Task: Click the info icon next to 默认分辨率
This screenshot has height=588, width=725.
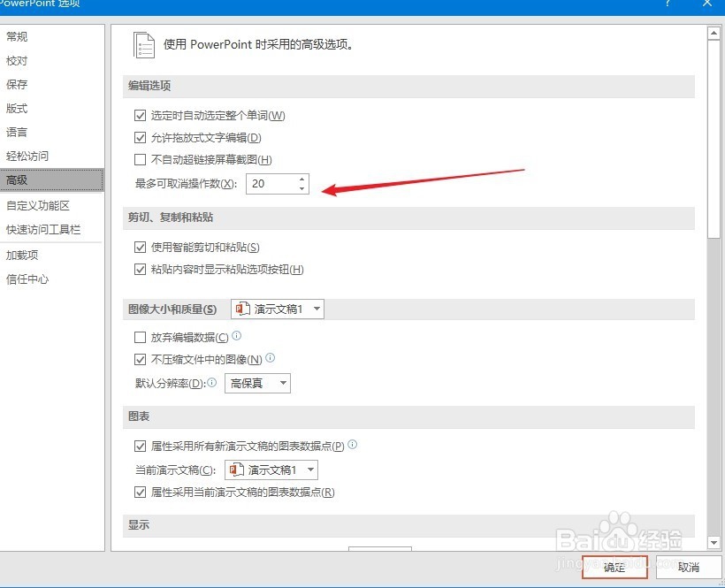Action: click(x=210, y=382)
